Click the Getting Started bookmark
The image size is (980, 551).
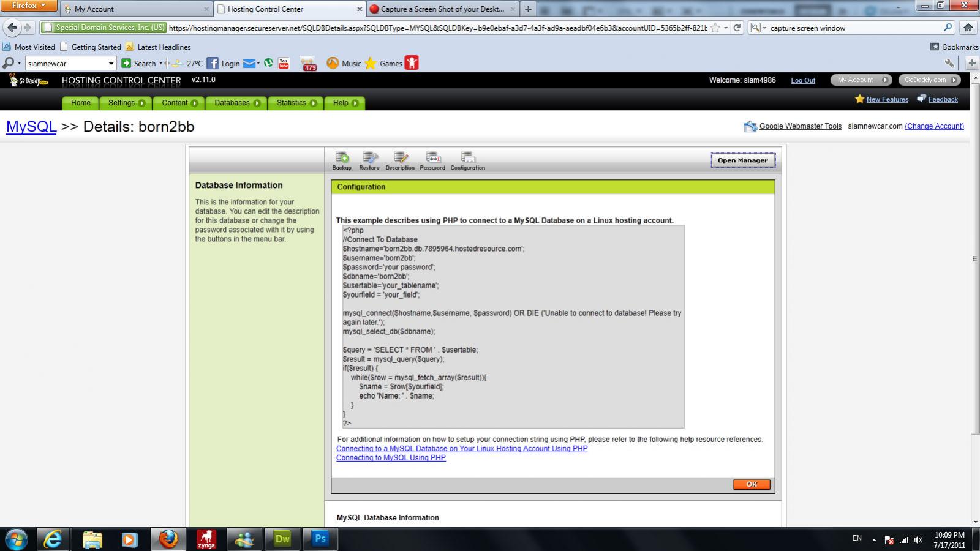91,47
